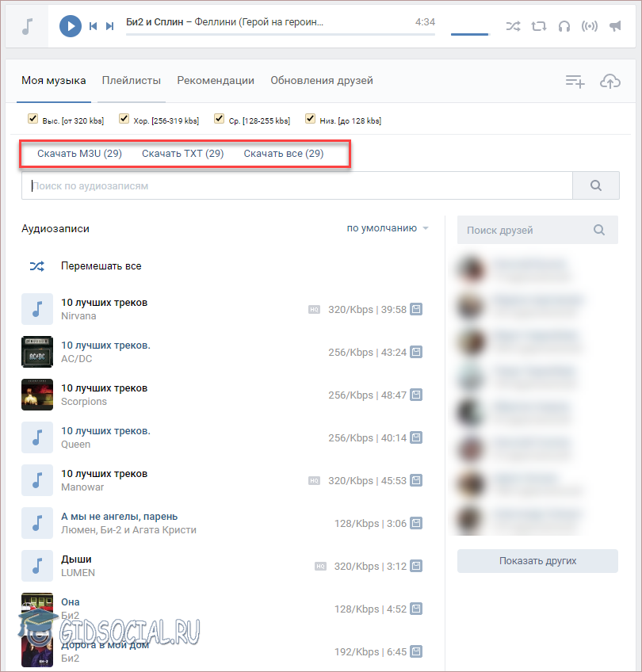This screenshot has height=672, width=642.
Task: Switch to the Плейлисты tab
Action: click(132, 80)
